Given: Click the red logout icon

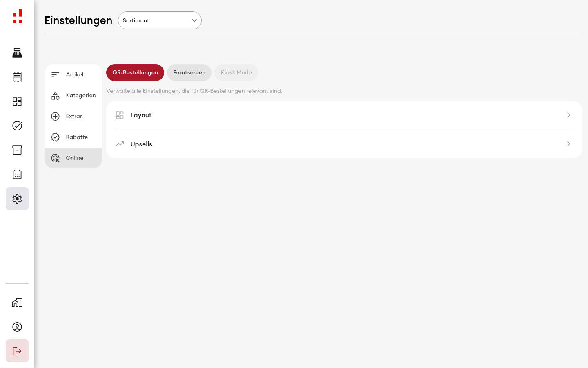Looking at the screenshot, I should click(x=17, y=351).
